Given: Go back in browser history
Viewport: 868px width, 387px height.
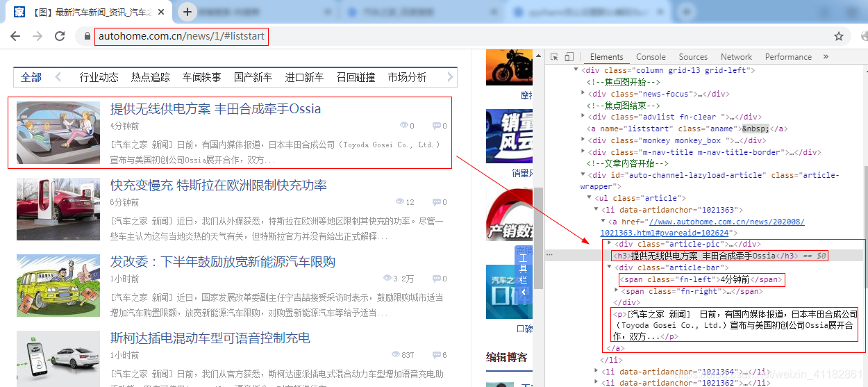Looking at the screenshot, I should coord(15,36).
